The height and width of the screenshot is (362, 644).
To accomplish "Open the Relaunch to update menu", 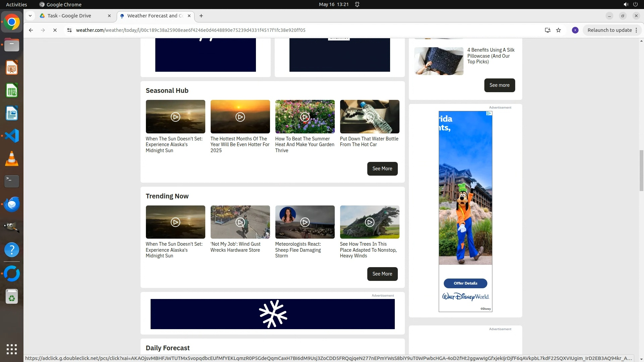I will coord(612,30).
